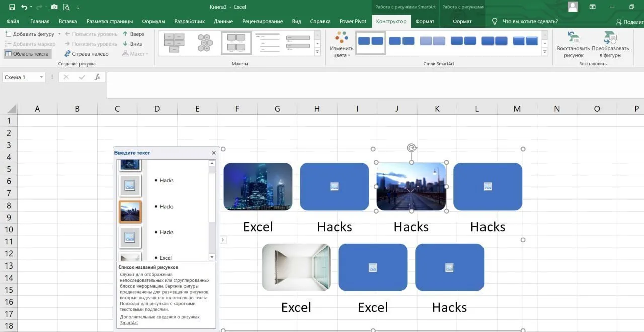Click the Name Box showing Схема 1
This screenshot has width=644, height=332.
[x=20, y=77]
